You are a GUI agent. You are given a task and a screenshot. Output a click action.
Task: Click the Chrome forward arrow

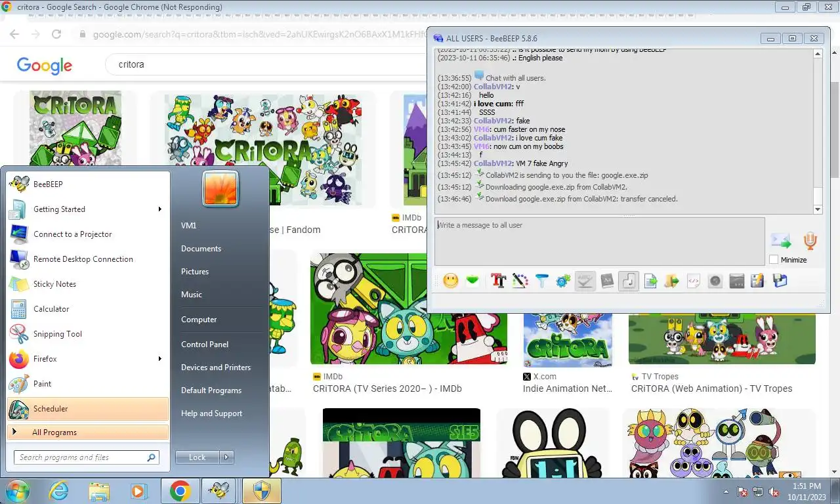point(35,35)
